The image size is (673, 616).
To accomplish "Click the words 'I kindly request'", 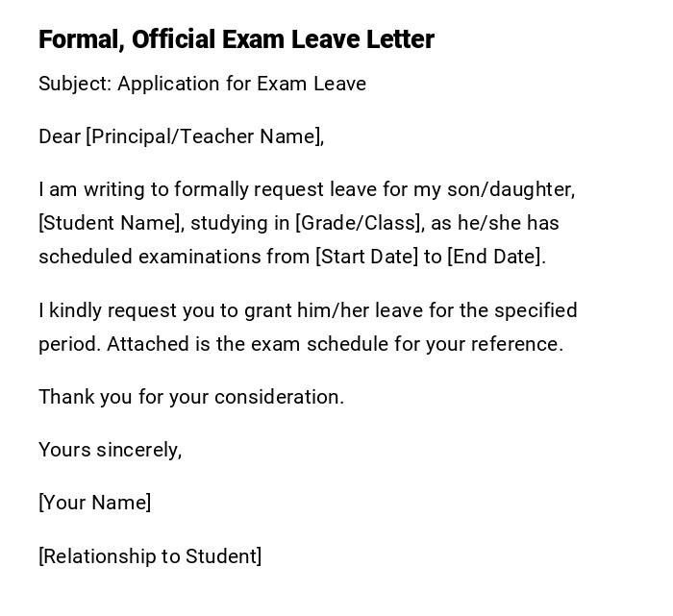I will click(103, 310).
